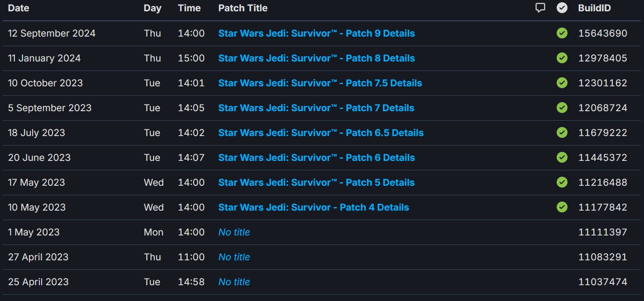Open the Patch 7.5 Details link
The height and width of the screenshot is (301, 644).
320,83
